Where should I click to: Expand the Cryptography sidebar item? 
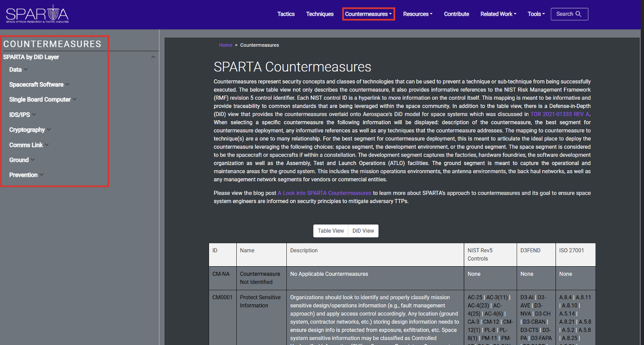[30, 130]
